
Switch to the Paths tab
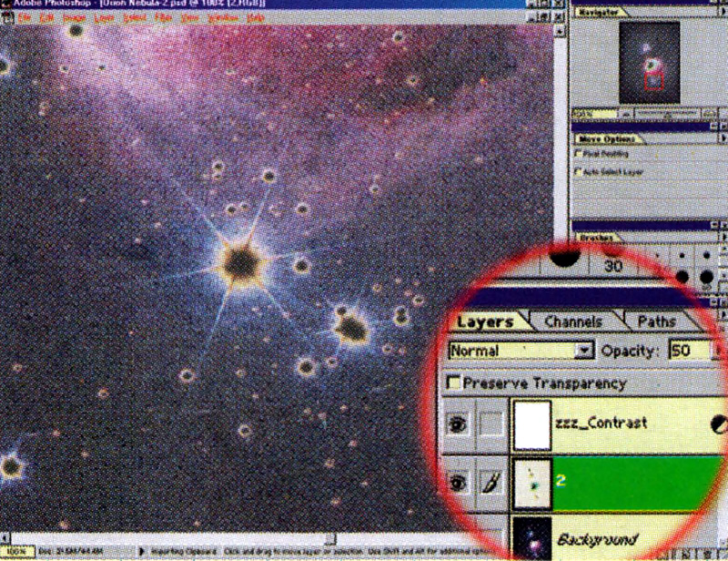click(656, 321)
